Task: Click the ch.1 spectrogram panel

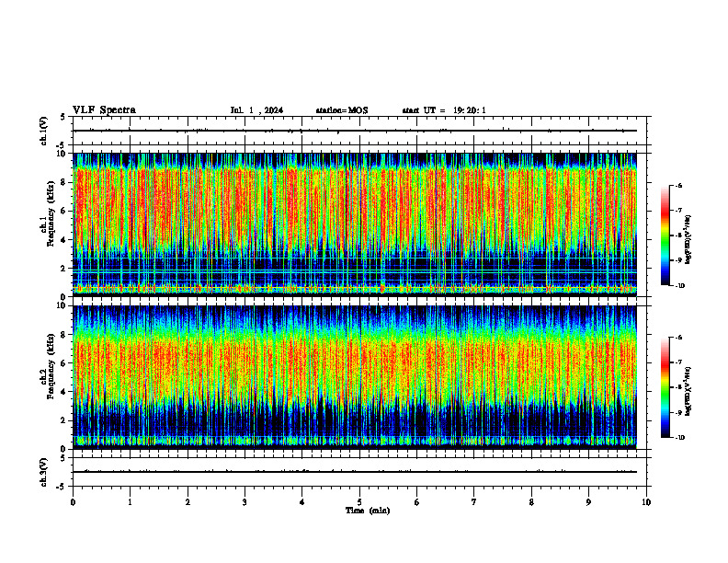Action: coord(355,224)
